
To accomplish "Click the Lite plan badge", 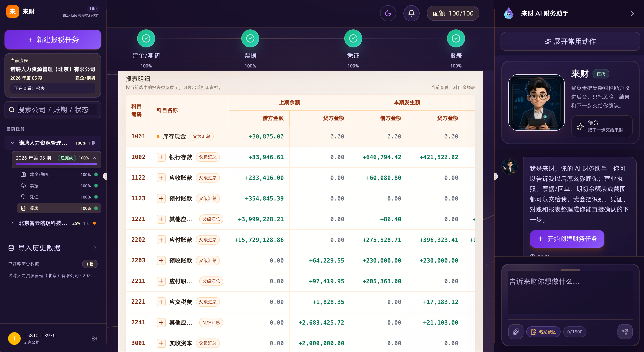I will click(93, 9).
